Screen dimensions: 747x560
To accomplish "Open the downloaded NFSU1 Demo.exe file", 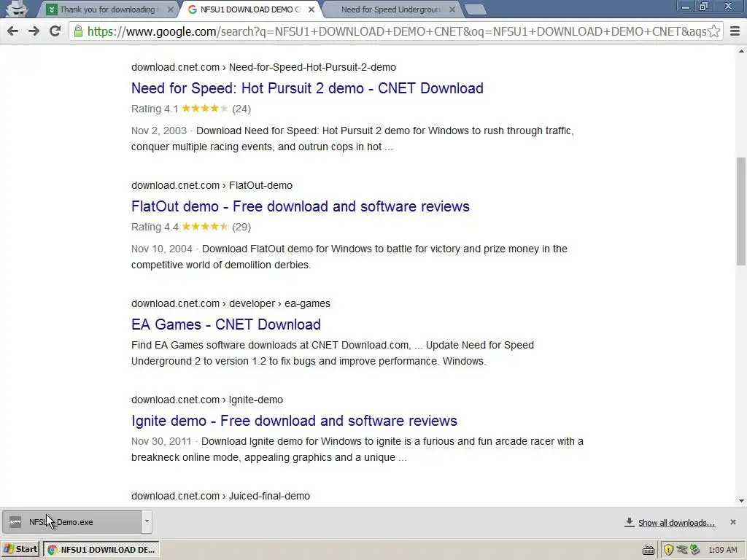I will 71,522.
